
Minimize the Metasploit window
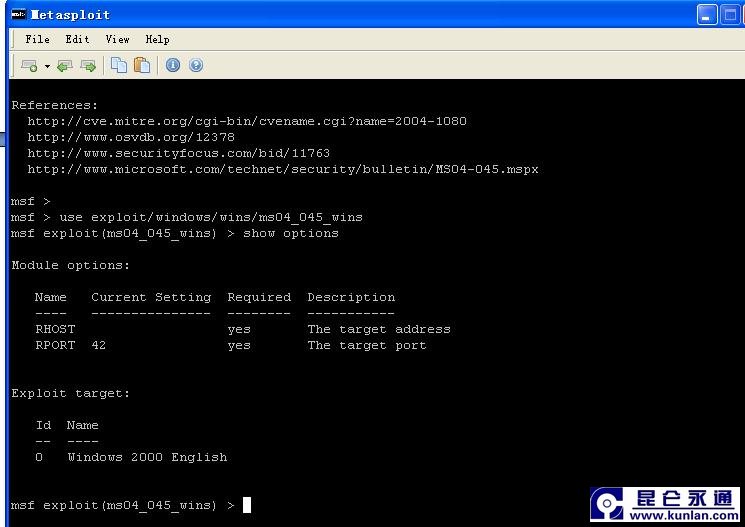click(x=707, y=14)
